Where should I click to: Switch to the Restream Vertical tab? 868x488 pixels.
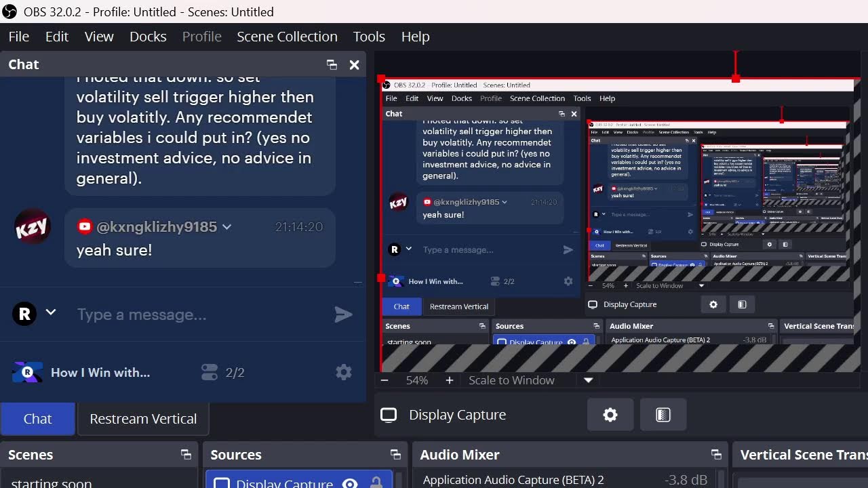point(143,419)
